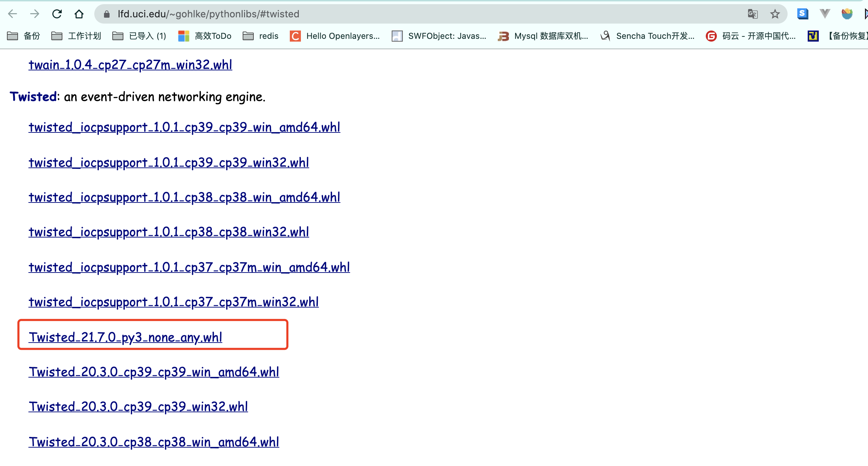Image resolution: width=868 pixels, height=466 pixels.
Task: Click the browser back arrow
Action: tap(12, 14)
